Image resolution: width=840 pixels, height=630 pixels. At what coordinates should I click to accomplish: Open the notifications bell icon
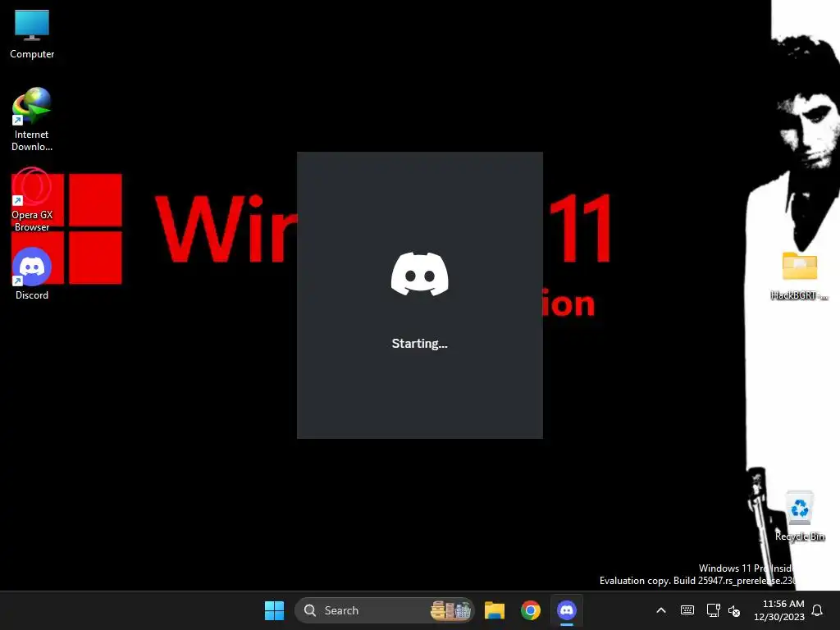817,610
